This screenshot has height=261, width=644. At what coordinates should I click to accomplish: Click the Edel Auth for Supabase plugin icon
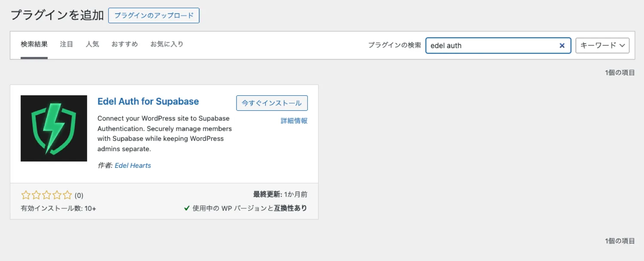click(x=53, y=128)
